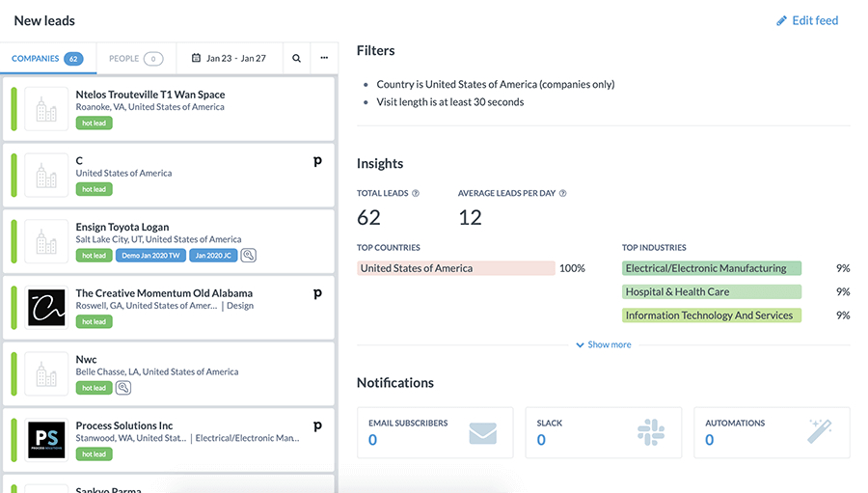
Task: Click help icon next to Average Leads Per Day
Action: [x=562, y=193]
